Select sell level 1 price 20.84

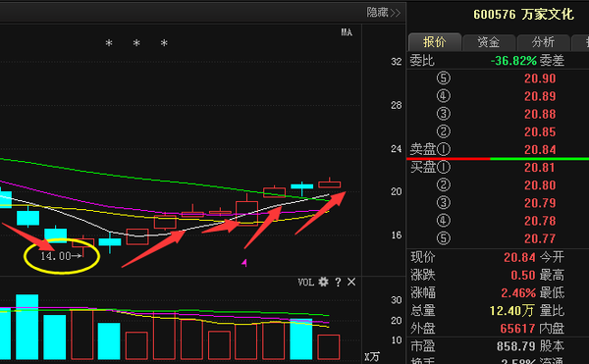[540, 150]
